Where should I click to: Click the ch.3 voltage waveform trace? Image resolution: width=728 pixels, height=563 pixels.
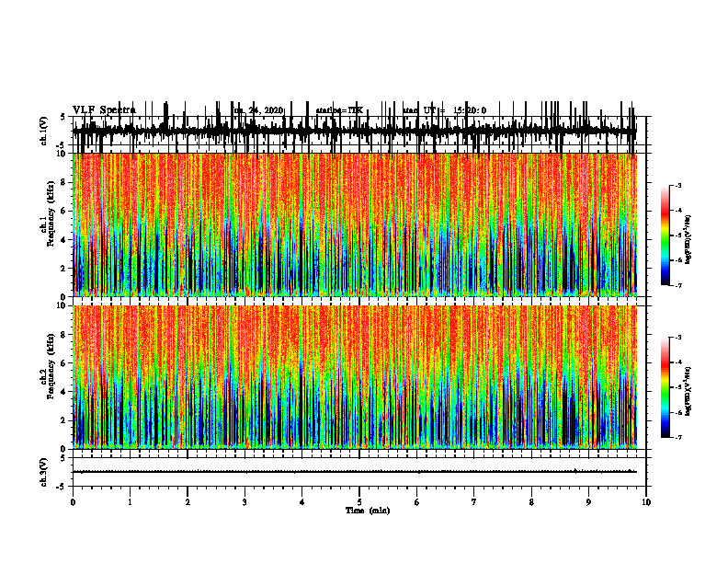(x=355, y=472)
